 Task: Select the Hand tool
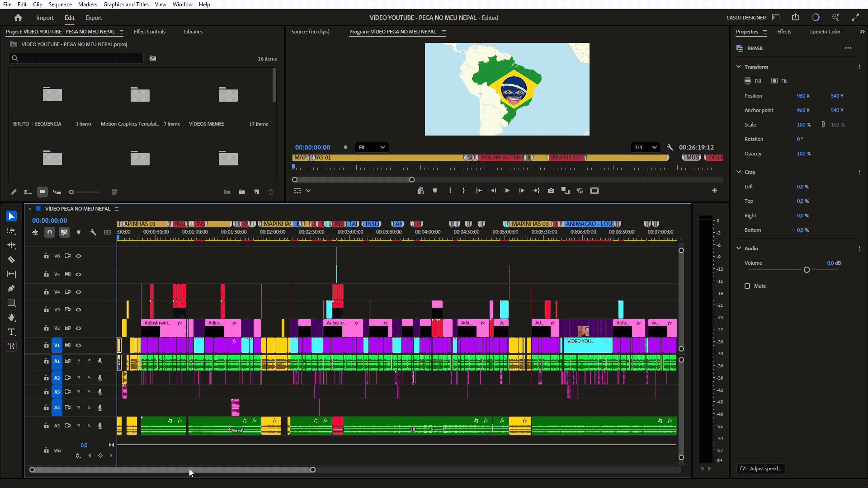pyautogui.click(x=11, y=318)
